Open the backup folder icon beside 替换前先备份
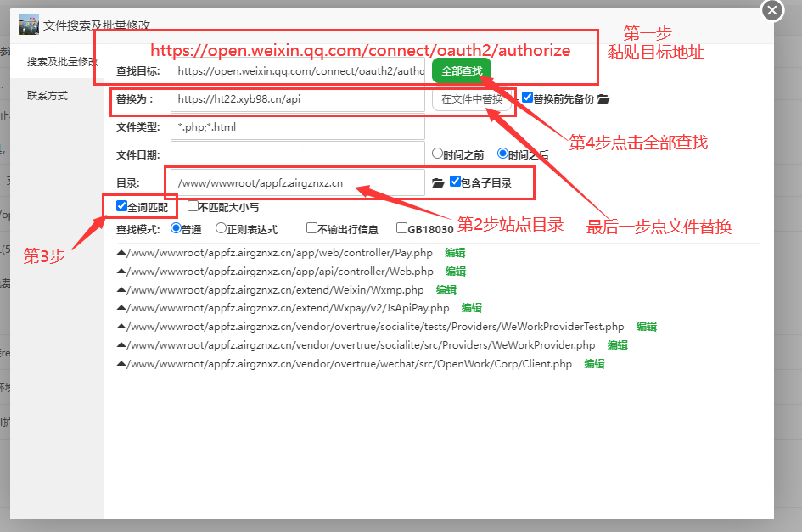 [x=603, y=99]
